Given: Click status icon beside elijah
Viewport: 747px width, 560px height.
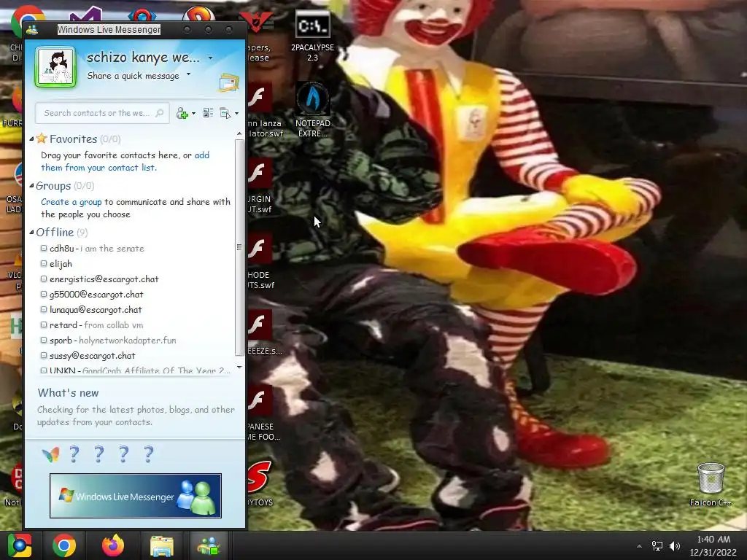Looking at the screenshot, I should point(44,263).
